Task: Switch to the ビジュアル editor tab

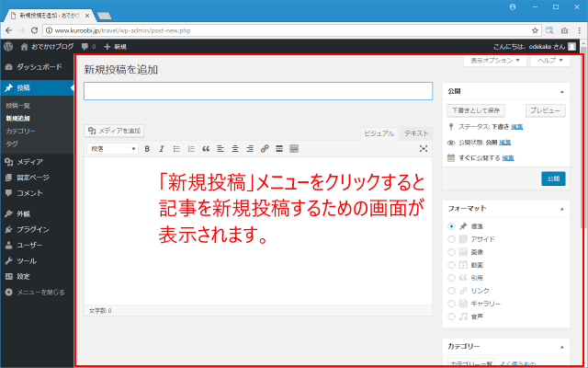Action: [x=379, y=133]
